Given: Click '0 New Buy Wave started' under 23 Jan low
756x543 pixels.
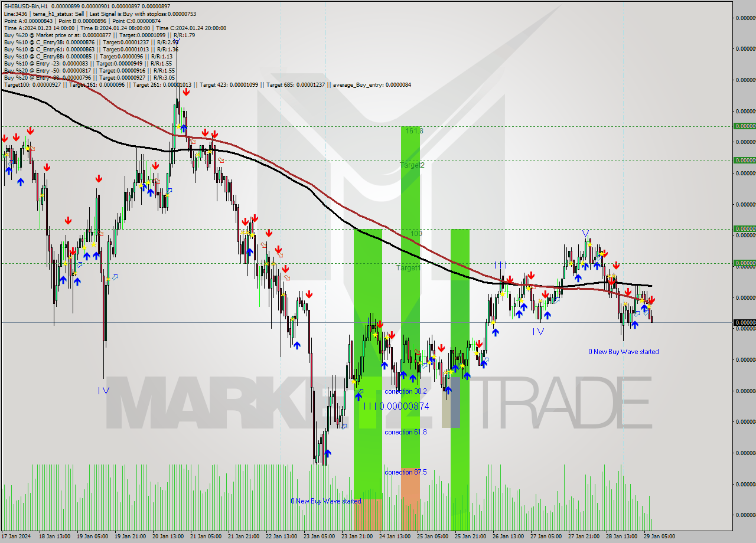Looking at the screenshot, I should tap(325, 501).
